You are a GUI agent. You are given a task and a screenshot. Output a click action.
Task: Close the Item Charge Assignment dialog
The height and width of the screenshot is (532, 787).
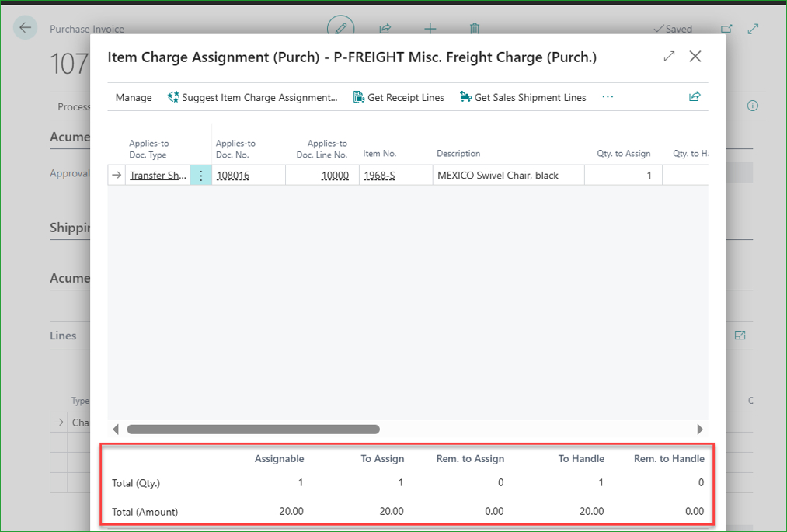click(695, 56)
